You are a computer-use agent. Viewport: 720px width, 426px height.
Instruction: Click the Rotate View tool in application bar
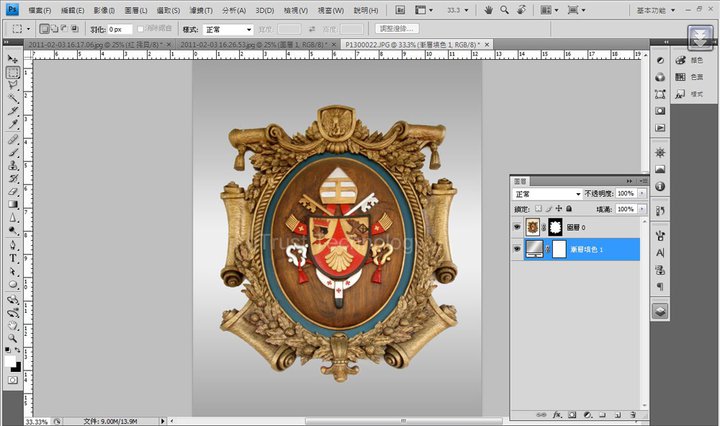[x=521, y=10]
